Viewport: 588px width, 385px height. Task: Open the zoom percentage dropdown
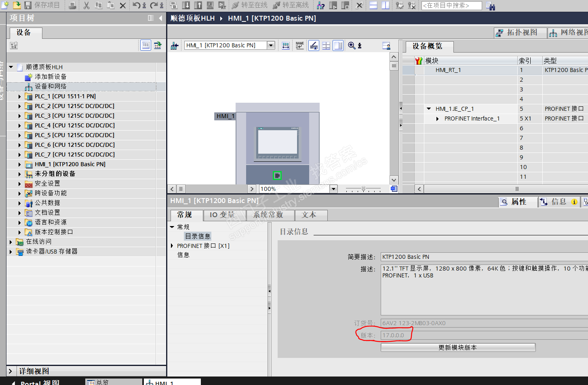pos(333,189)
